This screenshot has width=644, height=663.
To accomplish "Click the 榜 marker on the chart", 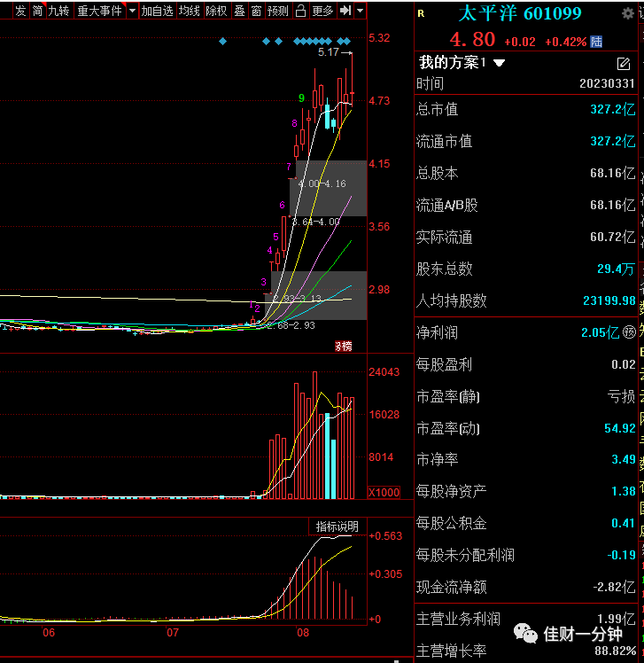I will click(x=344, y=347).
